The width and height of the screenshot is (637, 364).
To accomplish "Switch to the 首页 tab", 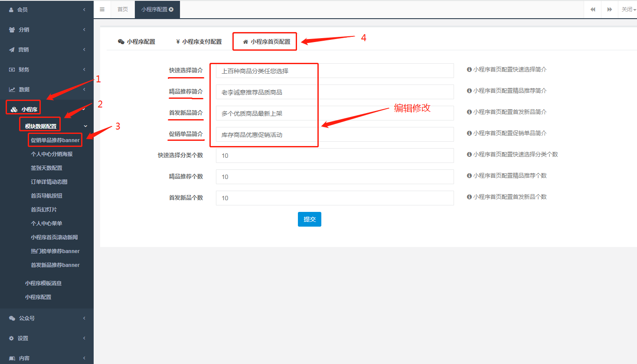I will [x=123, y=9].
